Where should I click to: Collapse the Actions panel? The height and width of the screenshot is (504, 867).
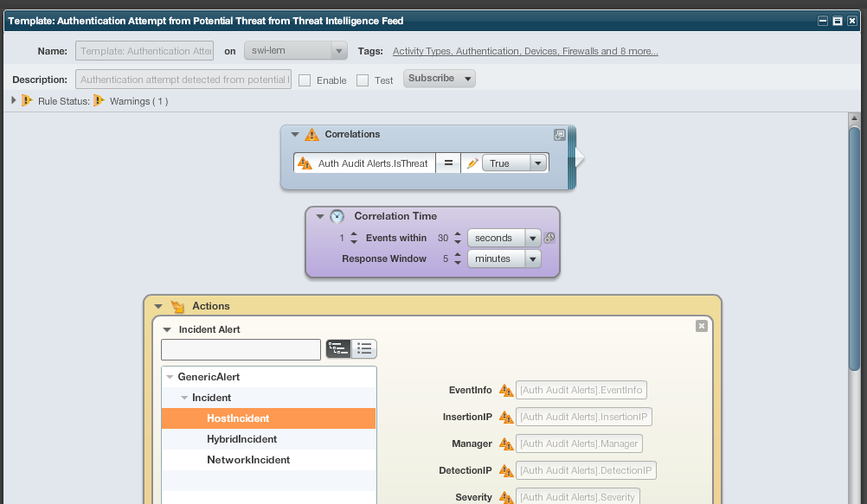[x=158, y=306]
